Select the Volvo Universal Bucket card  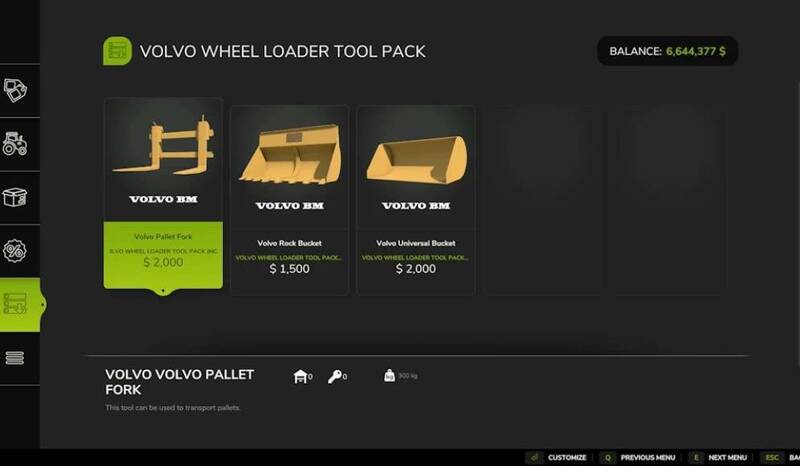[416, 200]
